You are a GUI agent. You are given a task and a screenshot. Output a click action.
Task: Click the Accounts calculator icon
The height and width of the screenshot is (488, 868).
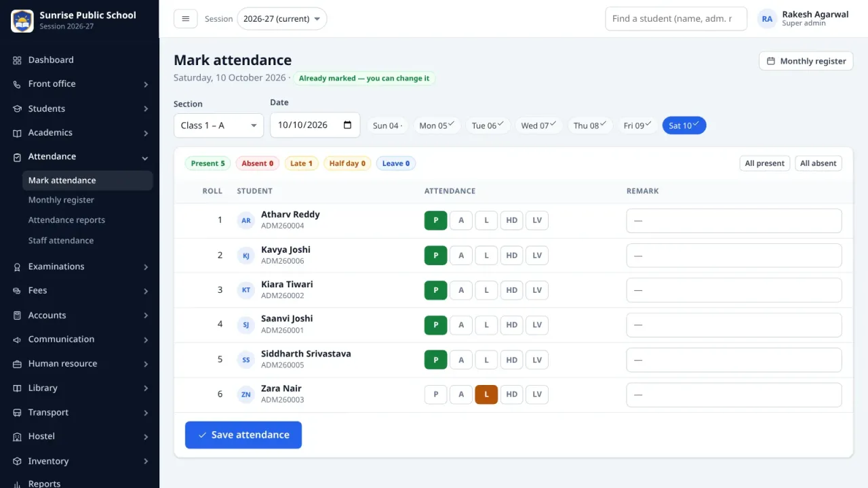pyautogui.click(x=17, y=315)
